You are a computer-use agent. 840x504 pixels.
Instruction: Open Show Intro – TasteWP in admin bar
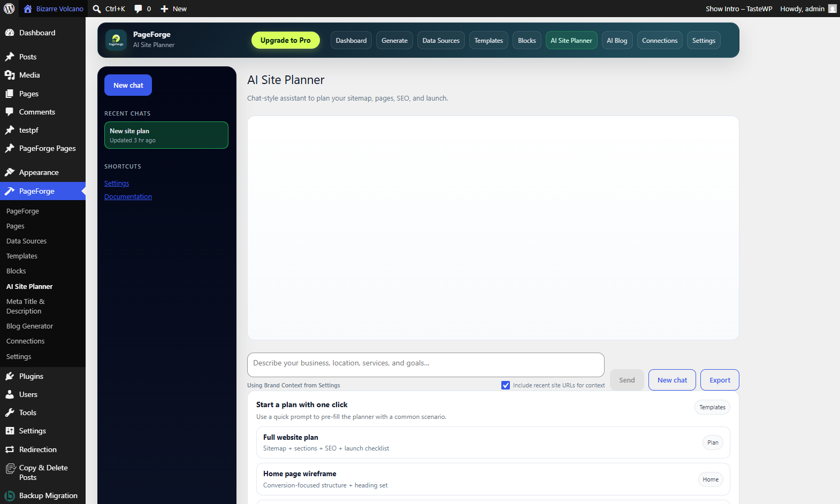click(739, 9)
